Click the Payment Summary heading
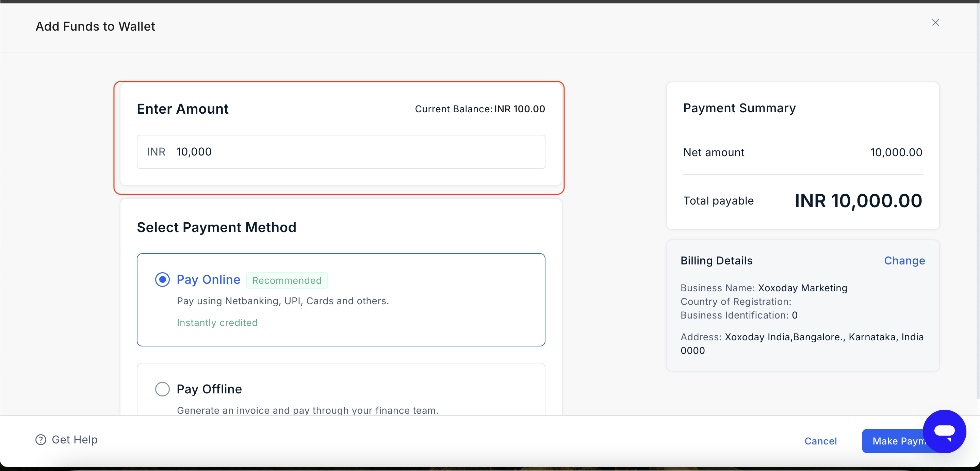Image resolution: width=980 pixels, height=471 pixels. [x=739, y=108]
